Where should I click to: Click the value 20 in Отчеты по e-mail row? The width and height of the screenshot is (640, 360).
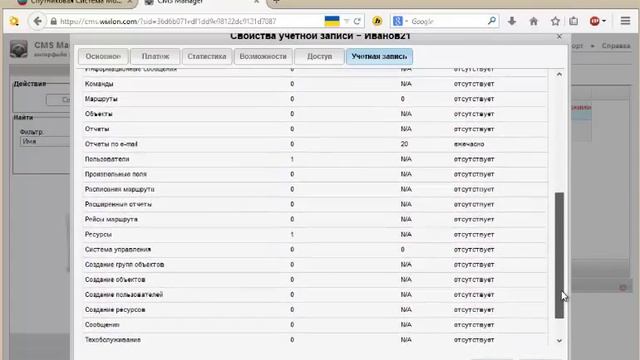[x=404, y=144]
